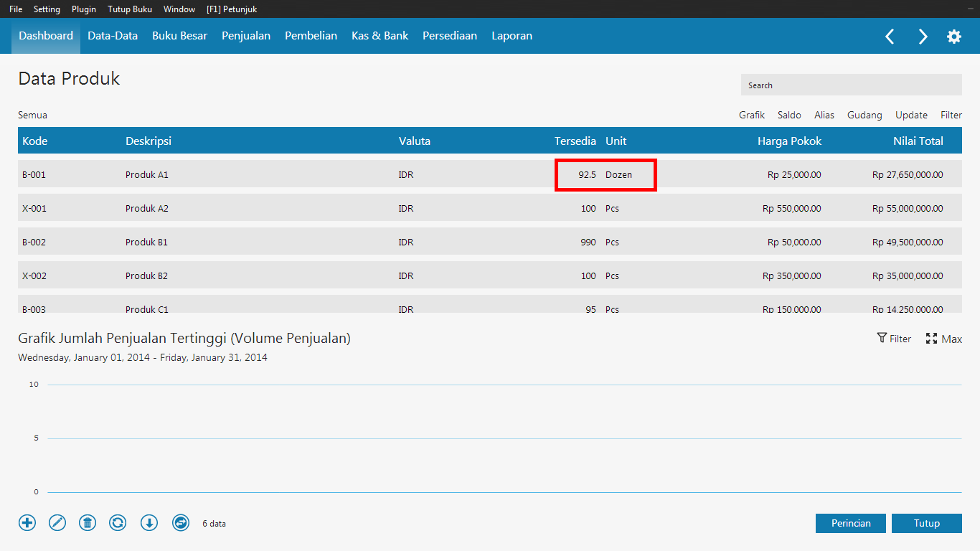Click the Rp 35,000,000.00 total value

(x=908, y=275)
